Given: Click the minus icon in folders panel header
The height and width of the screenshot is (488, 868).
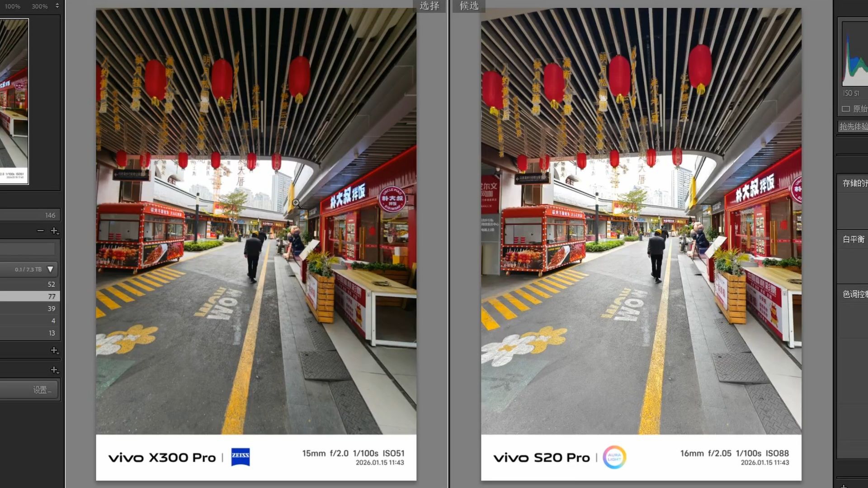Looking at the screenshot, I should click(40, 231).
